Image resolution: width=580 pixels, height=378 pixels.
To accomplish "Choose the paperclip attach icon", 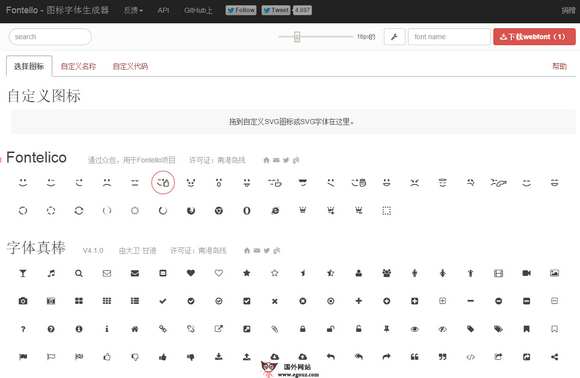I will pyautogui.click(x=275, y=329).
